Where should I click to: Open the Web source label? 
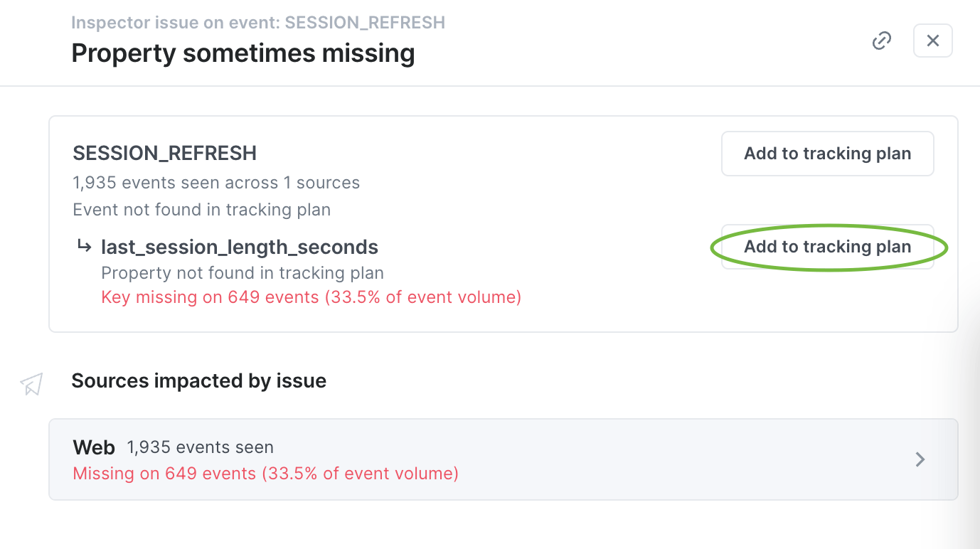coord(94,447)
